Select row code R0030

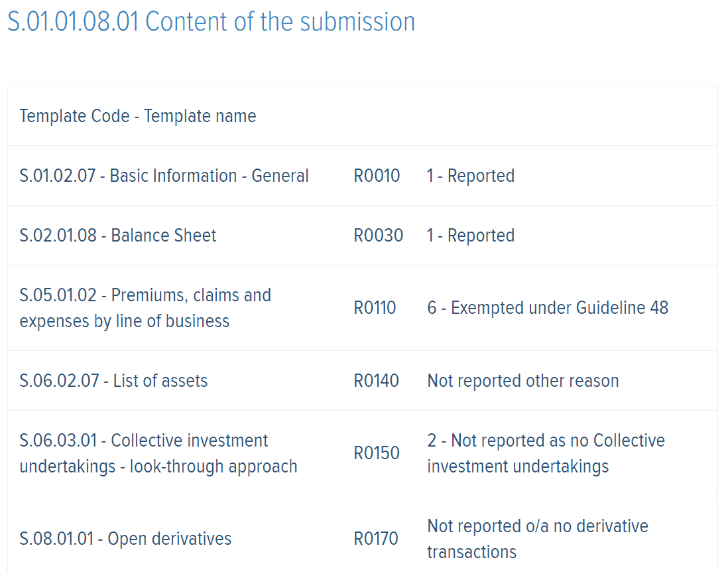click(379, 235)
